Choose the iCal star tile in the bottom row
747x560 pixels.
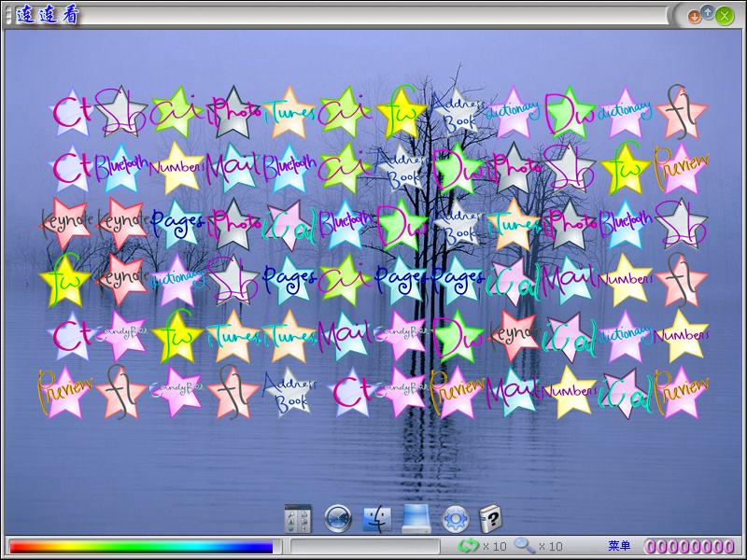pyautogui.click(x=626, y=392)
